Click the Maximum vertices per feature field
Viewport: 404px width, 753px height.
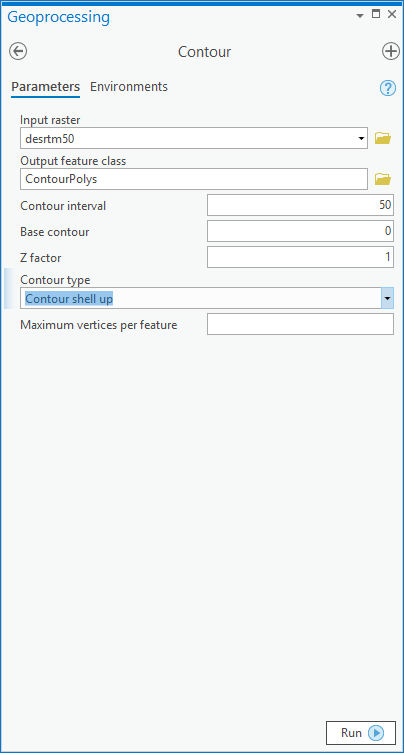300,324
